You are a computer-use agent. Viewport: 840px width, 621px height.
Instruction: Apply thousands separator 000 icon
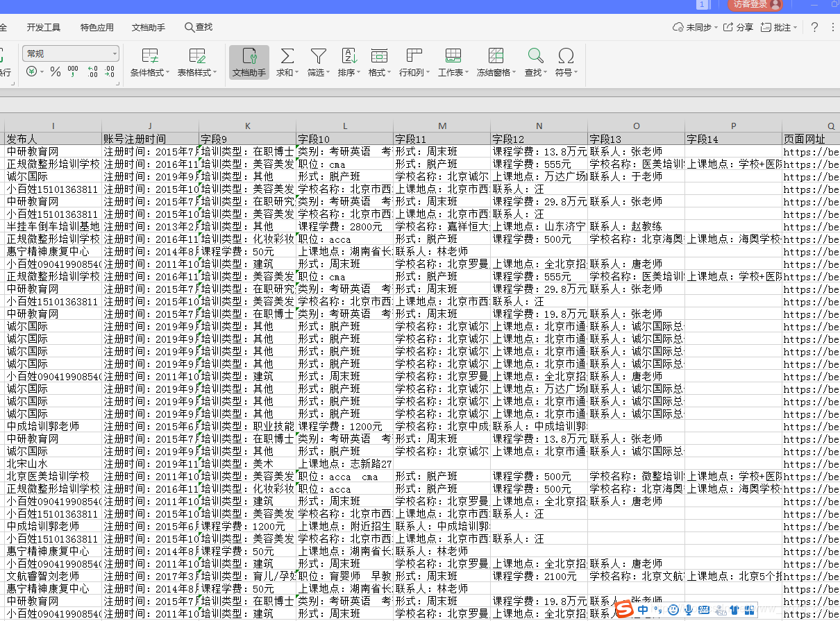point(73,71)
